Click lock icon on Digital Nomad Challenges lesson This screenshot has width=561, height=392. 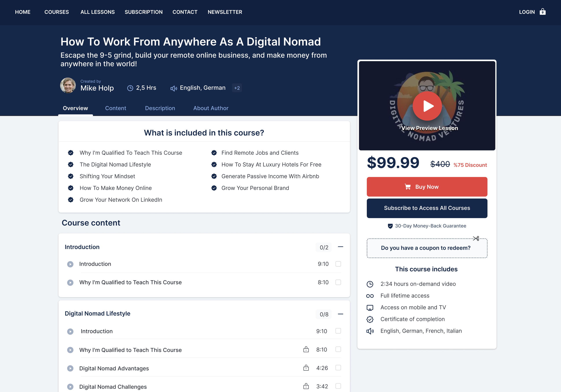point(306,386)
